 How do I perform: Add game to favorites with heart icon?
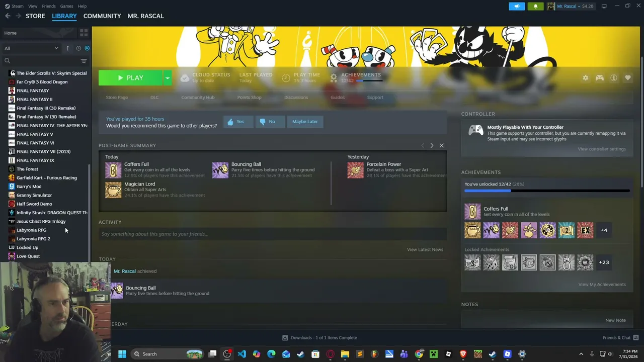click(x=628, y=78)
